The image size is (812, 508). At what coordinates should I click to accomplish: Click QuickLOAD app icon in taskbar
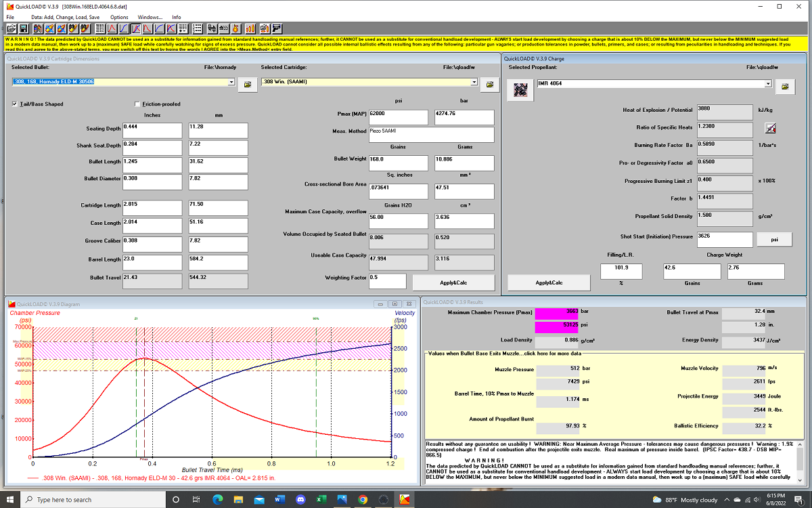[x=404, y=499]
